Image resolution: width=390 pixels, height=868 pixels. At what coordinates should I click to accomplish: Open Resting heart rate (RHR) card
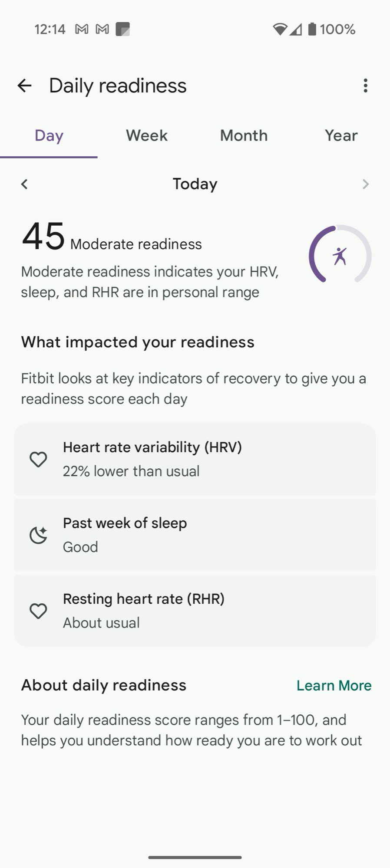coord(195,611)
